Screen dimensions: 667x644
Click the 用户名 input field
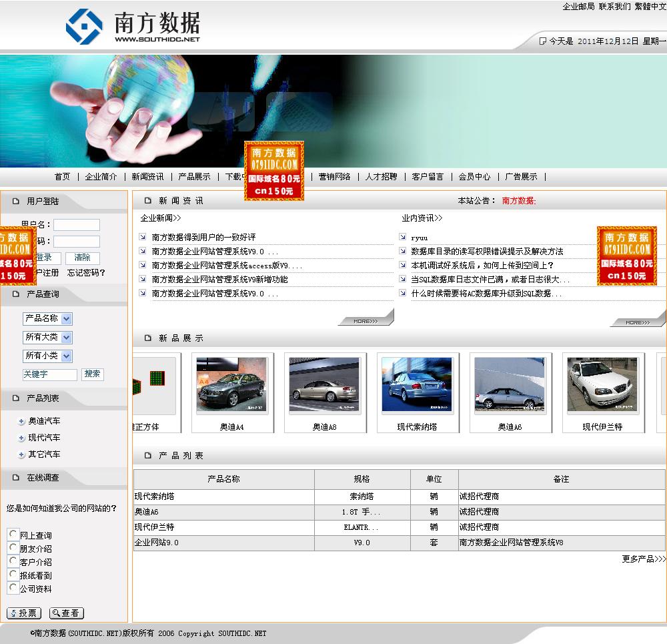click(x=77, y=225)
